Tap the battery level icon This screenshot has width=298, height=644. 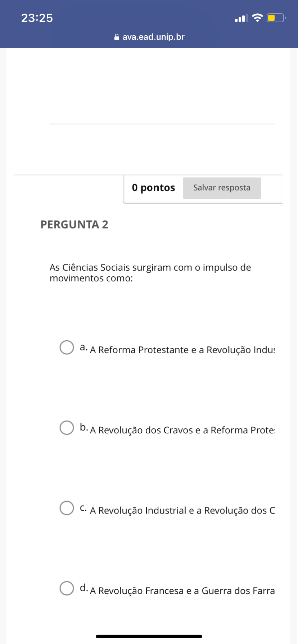(x=276, y=18)
